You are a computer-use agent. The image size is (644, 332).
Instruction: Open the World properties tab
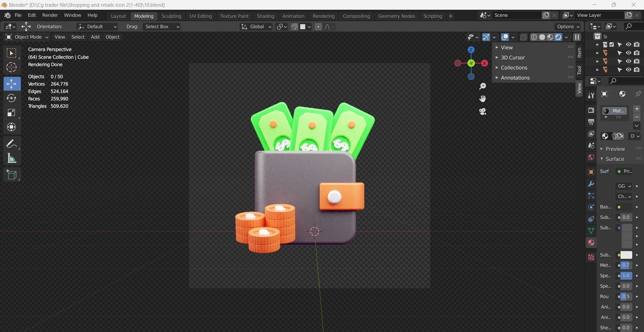click(591, 157)
